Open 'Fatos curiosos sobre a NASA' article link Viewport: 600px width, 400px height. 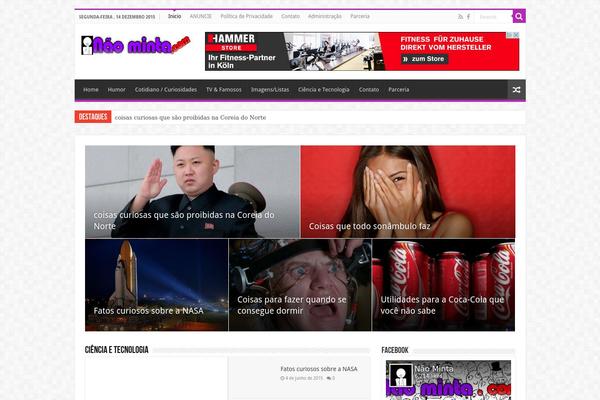click(x=319, y=369)
